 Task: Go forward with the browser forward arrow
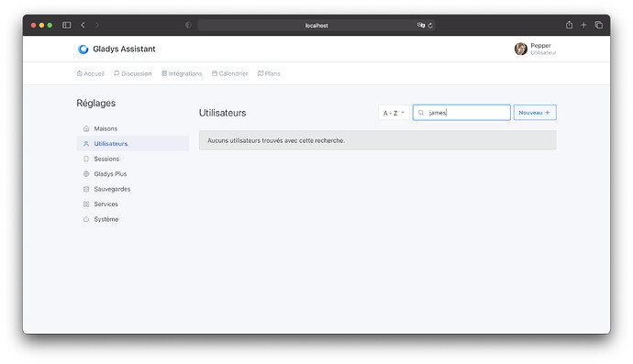pyautogui.click(x=97, y=25)
